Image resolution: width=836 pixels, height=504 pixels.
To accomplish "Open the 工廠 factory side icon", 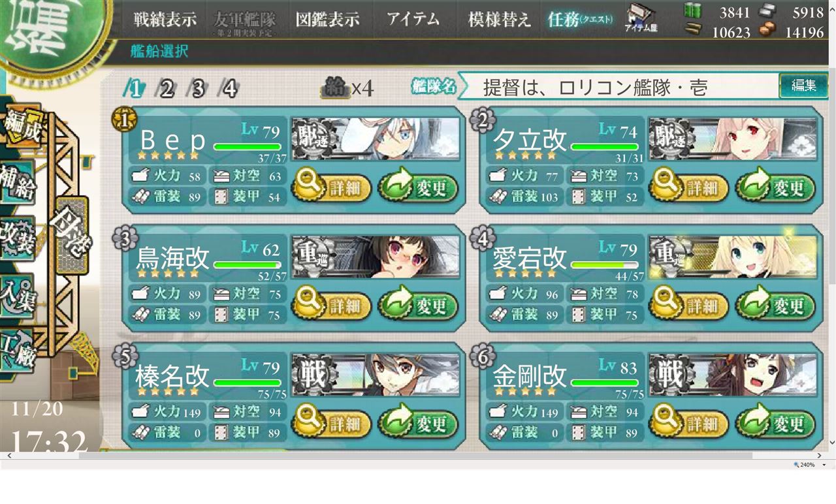I will pyautogui.click(x=18, y=349).
